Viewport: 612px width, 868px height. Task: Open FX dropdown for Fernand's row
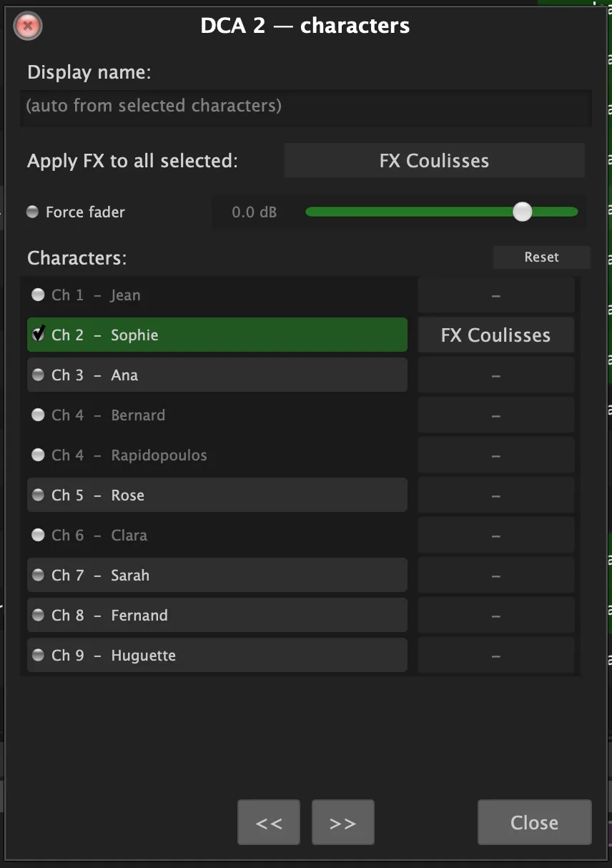point(495,616)
